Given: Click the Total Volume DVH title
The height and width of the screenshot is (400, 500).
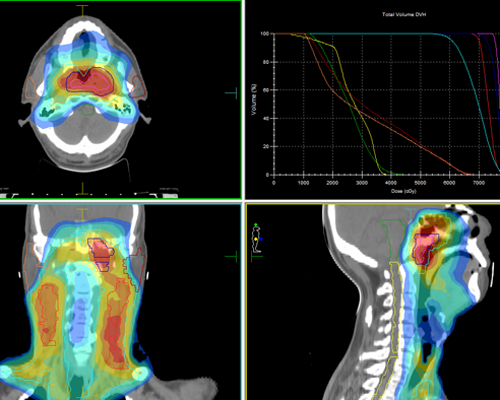Looking at the screenshot, I should (404, 14).
